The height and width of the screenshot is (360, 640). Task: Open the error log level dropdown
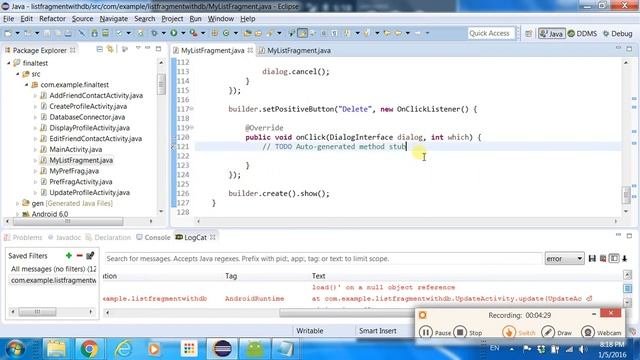click(564, 259)
